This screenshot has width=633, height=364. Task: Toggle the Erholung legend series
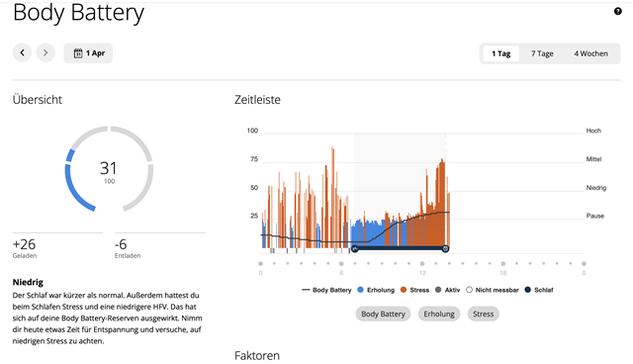click(376, 290)
